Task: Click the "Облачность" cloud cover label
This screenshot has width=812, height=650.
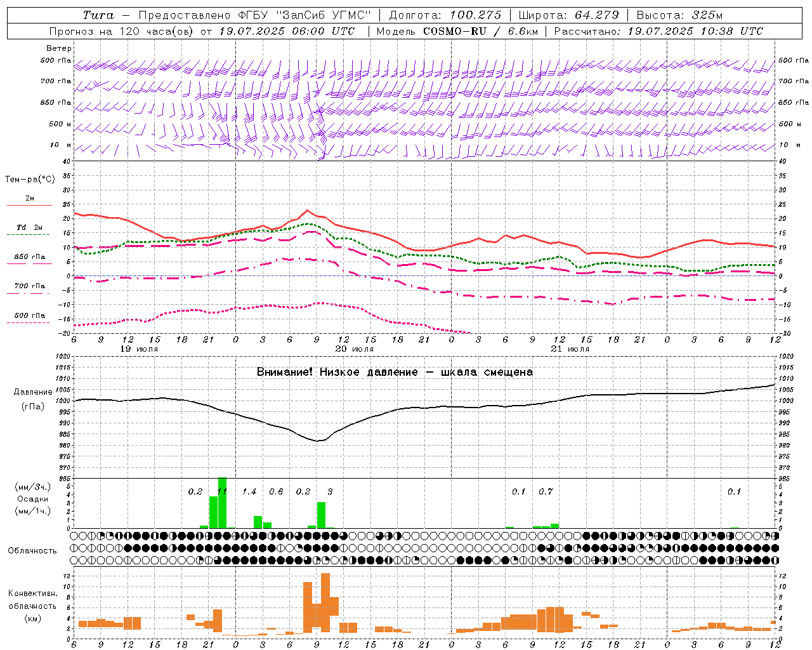Action: pyautogui.click(x=32, y=551)
